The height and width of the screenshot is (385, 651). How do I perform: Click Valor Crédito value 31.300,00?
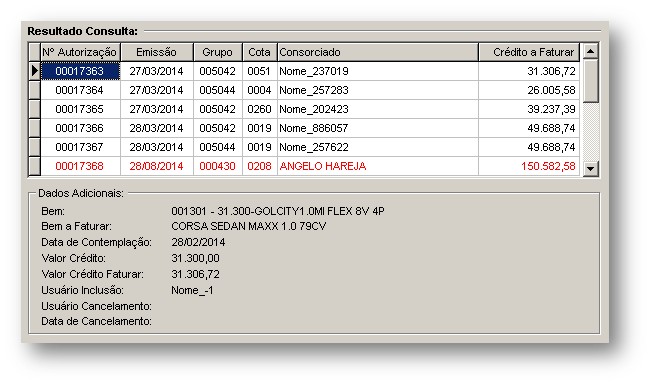pyautogui.click(x=195, y=258)
